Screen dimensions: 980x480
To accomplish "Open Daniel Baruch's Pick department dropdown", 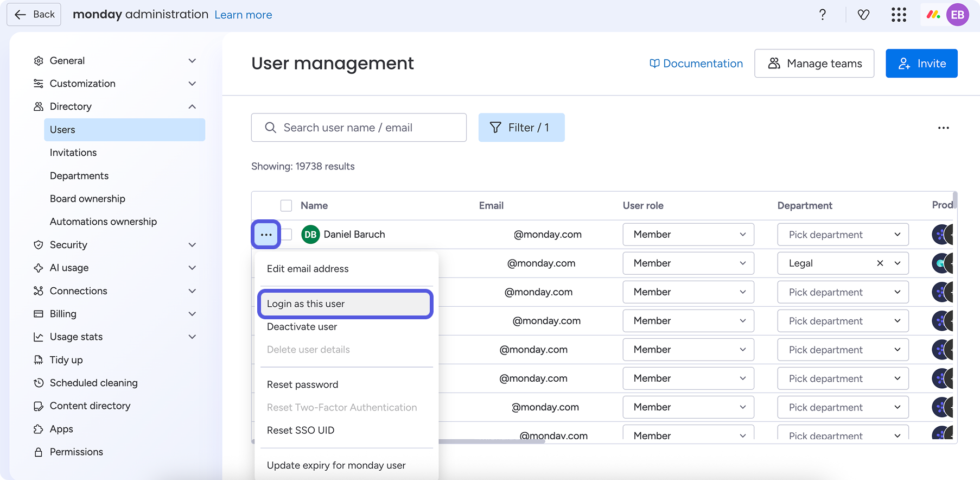I will click(x=843, y=235).
